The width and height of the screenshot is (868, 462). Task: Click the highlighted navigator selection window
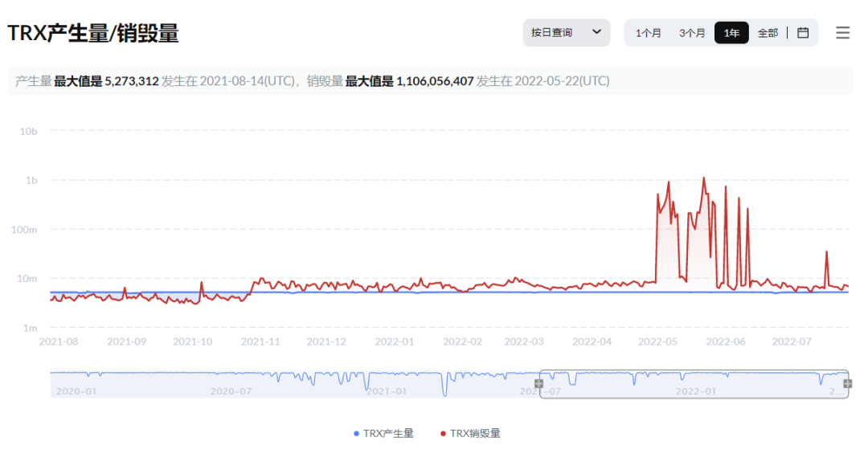point(693,384)
